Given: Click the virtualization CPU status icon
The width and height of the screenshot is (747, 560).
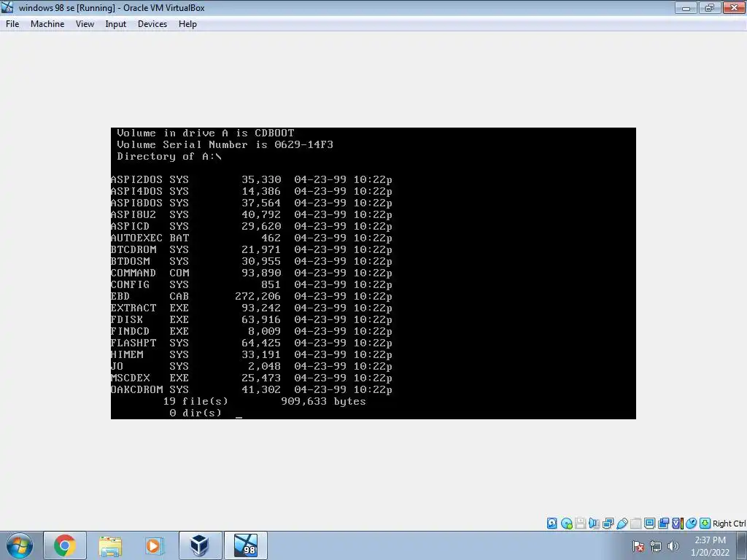Looking at the screenshot, I should [677, 524].
